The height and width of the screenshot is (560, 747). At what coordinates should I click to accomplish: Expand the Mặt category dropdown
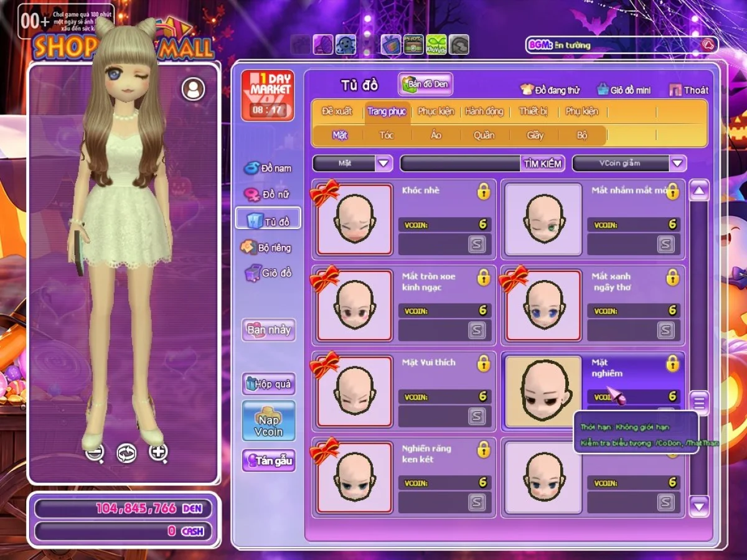(x=384, y=163)
